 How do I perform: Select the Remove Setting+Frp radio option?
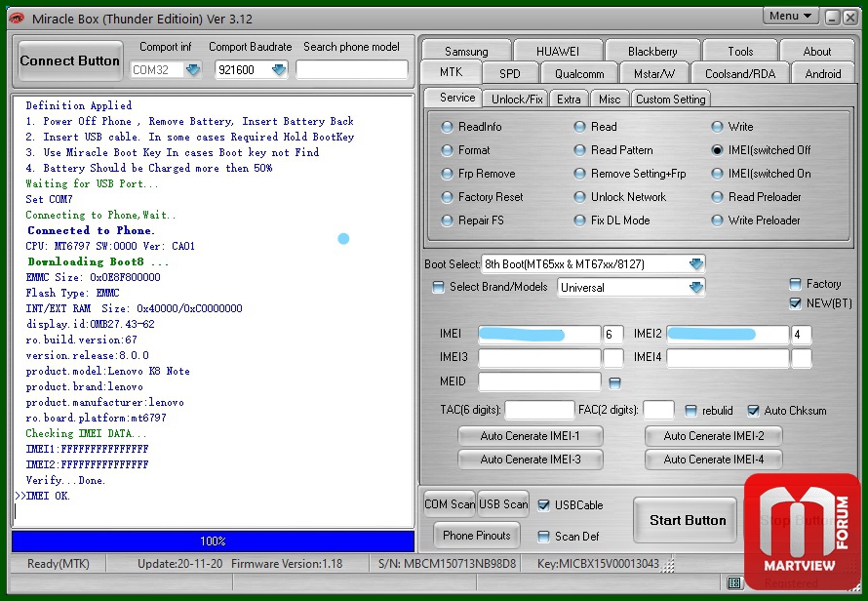click(x=579, y=174)
